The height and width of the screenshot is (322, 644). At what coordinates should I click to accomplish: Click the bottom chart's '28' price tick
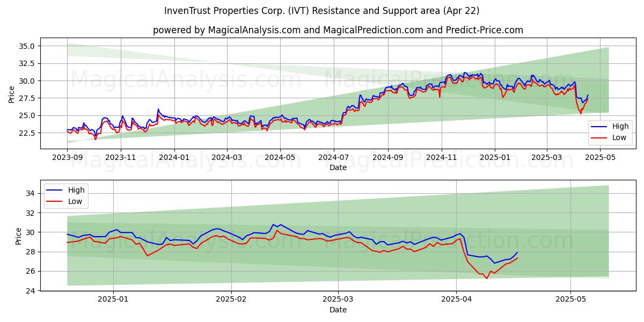tap(32, 252)
